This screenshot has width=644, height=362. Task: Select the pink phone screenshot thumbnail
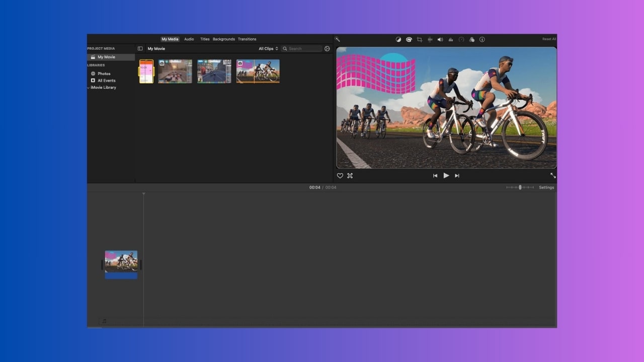[x=146, y=71]
